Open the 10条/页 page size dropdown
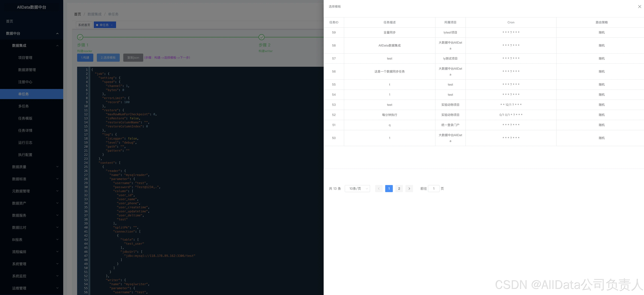 (x=357, y=188)
